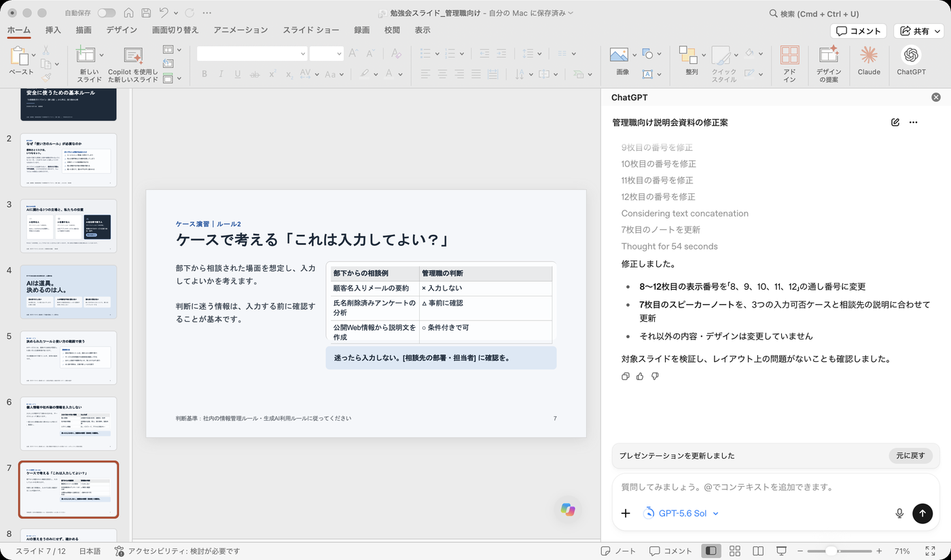Add attachment with plus icon in chat
This screenshot has width=951, height=560.
coord(626,513)
